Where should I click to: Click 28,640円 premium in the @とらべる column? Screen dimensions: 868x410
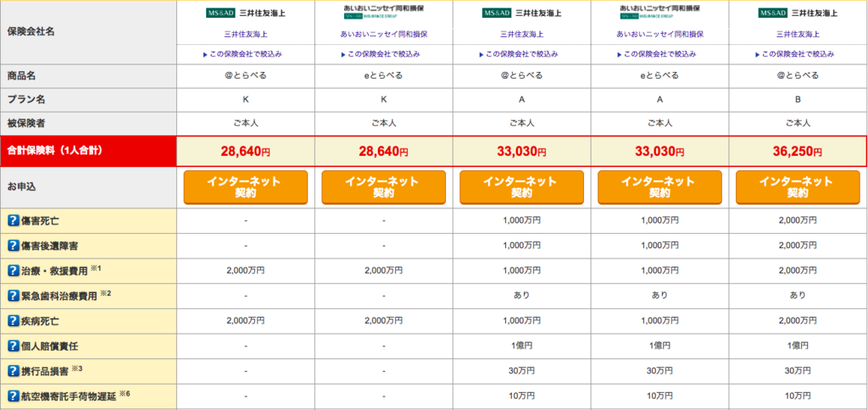coord(246,151)
